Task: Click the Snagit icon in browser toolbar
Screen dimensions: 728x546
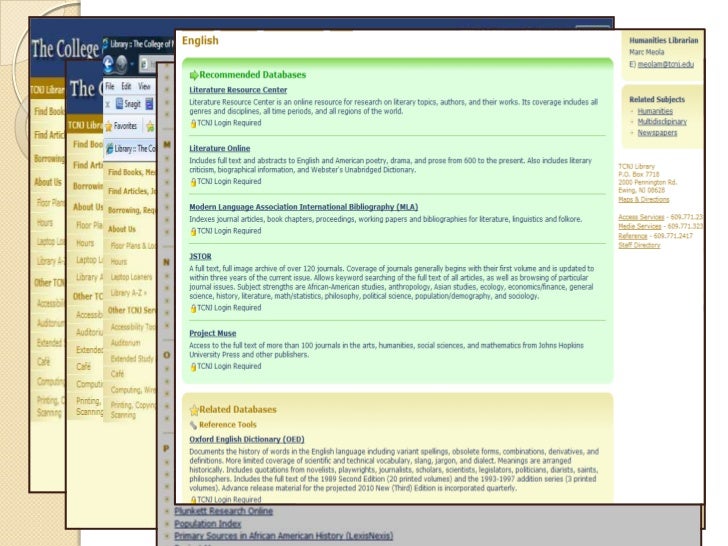Action: pyautogui.click(x=119, y=104)
